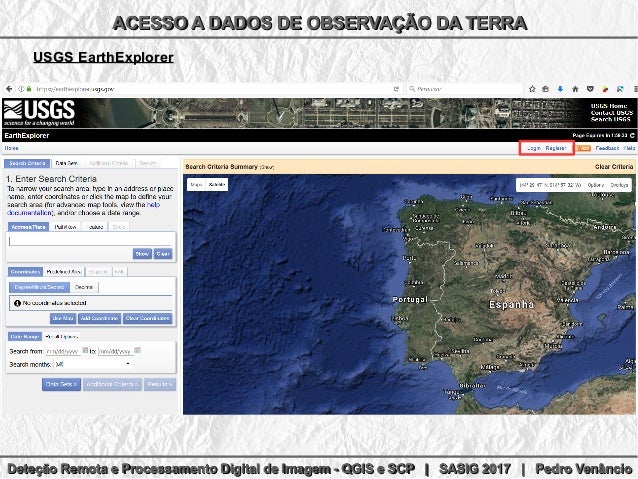Click the Additional Criteria » button

[112, 384]
